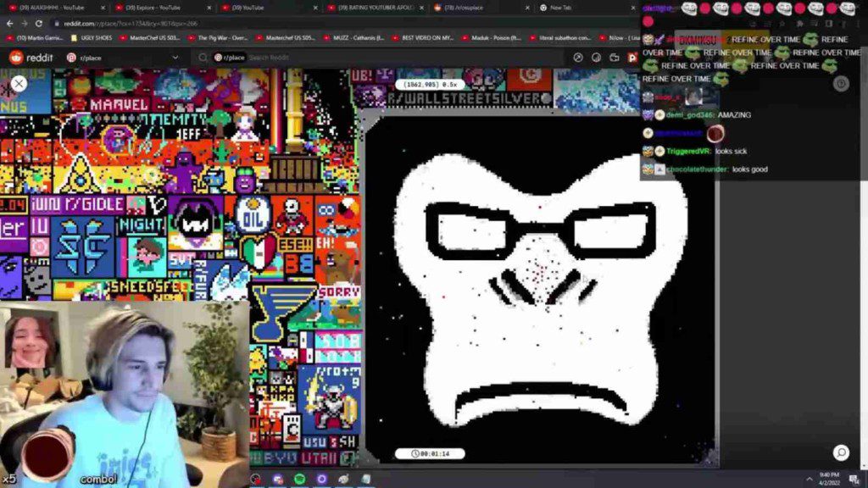This screenshot has width=868, height=488.
Task: Click the round magnifier button on canvas
Action: pos(841,452)
